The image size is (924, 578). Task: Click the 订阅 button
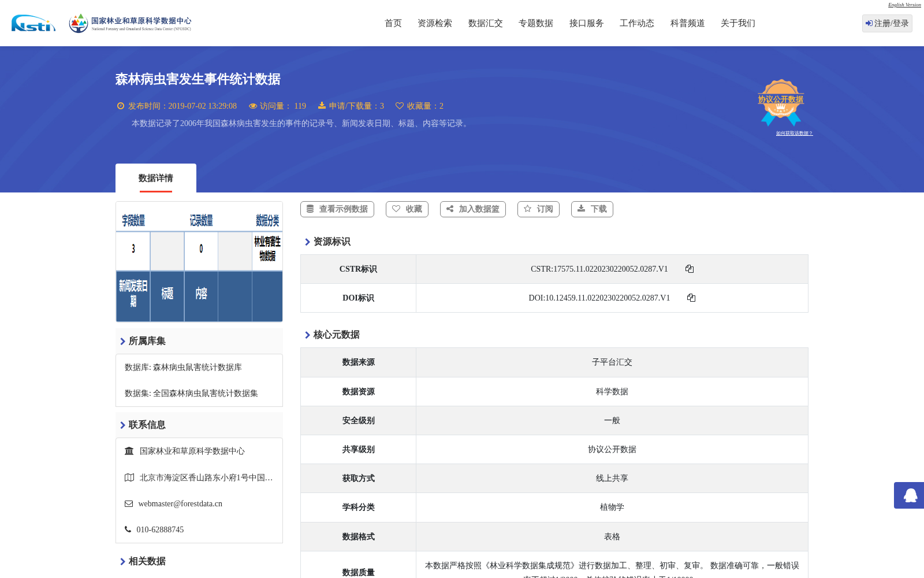coord(538,209)
